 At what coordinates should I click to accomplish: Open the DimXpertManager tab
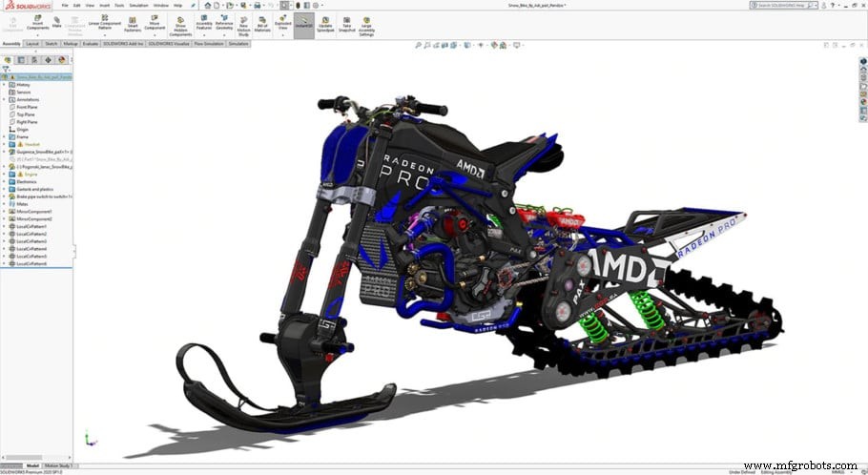[48, 60]
